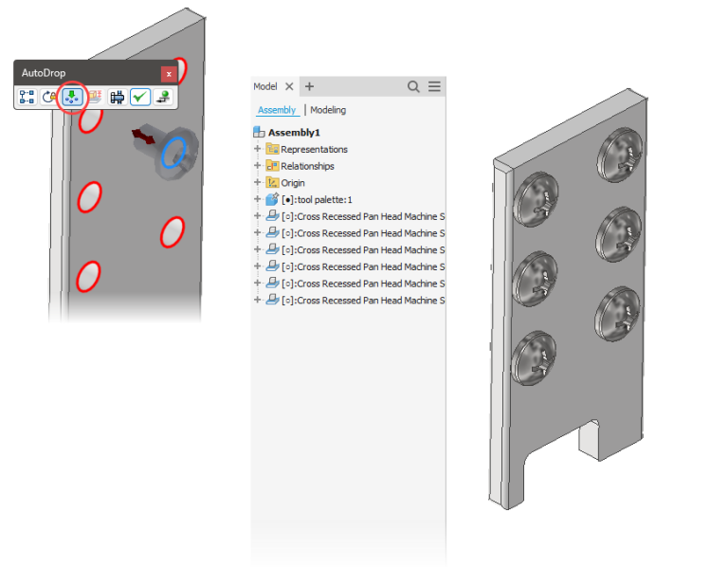Toggle the Lock Rotation icon in AutoDrop
Viewport: 728px width, 568px height.
pyautogui.click(x=48, y=97)
